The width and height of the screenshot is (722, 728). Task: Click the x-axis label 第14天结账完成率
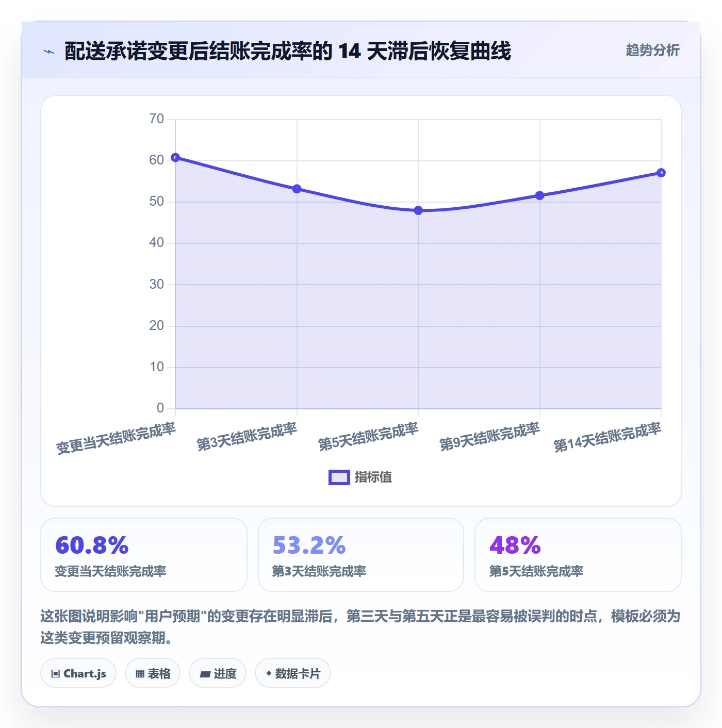[x=607, y=438]
